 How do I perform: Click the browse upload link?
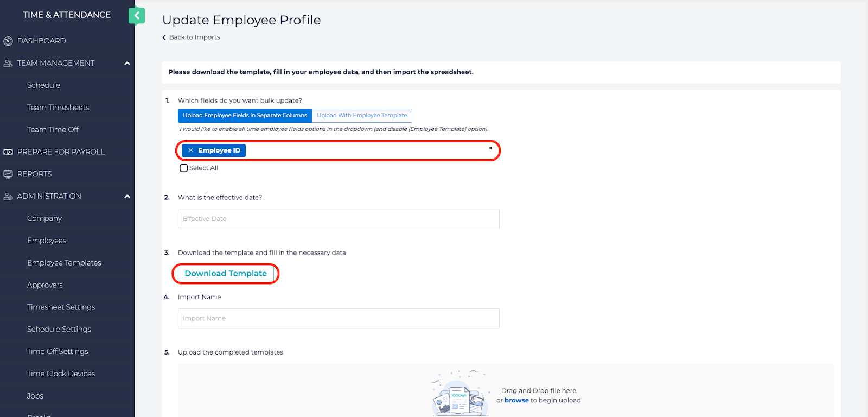(516, 401)
